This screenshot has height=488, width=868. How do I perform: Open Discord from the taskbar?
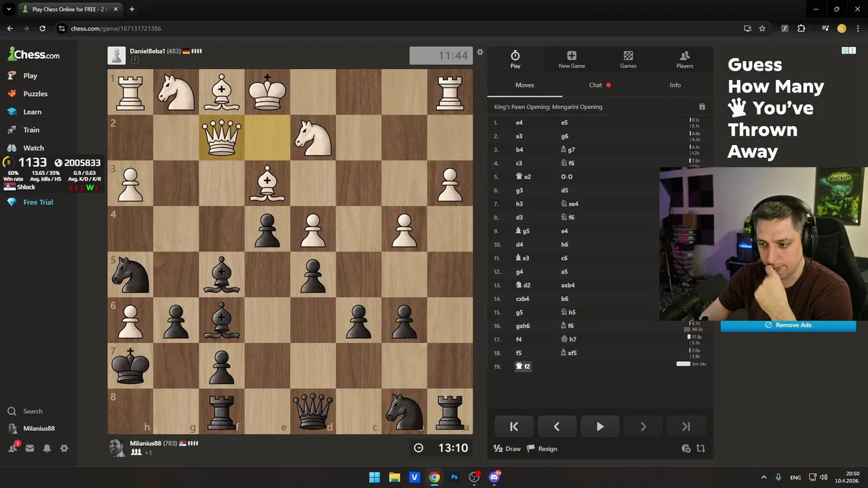pyautogui.click(x=494, y=477)
